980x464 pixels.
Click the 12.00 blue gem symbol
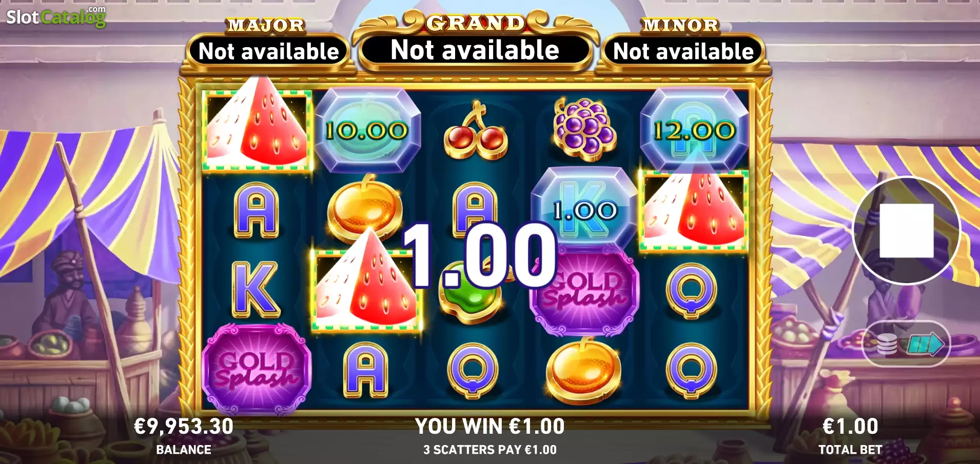click(694, 131)
